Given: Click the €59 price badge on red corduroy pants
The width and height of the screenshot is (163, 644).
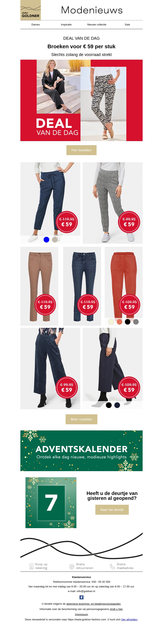Looking at the screenshot, I should point(129,305).
